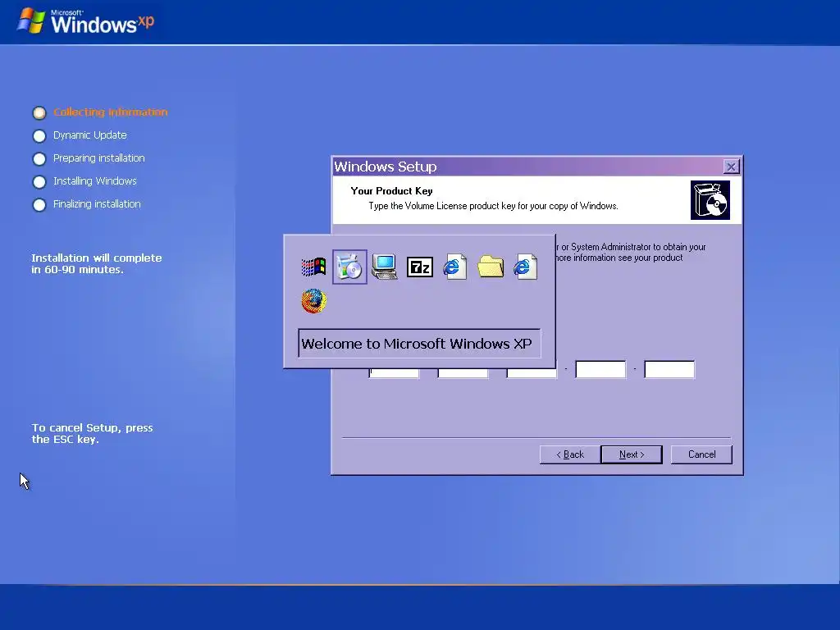Click the 'Finalizing installation' step label
Screen dimensions: 840x630
pyautogui.click(x=97, y=204)
